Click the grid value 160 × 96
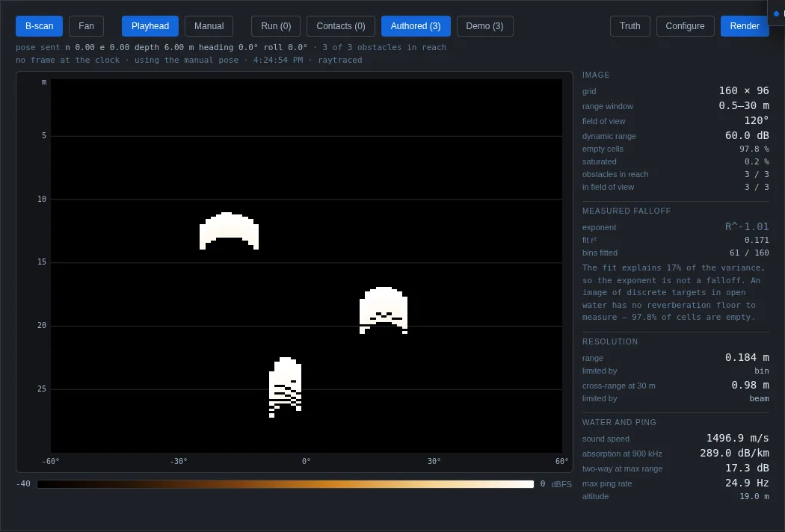The image size is (785, 532). [743, 90]
